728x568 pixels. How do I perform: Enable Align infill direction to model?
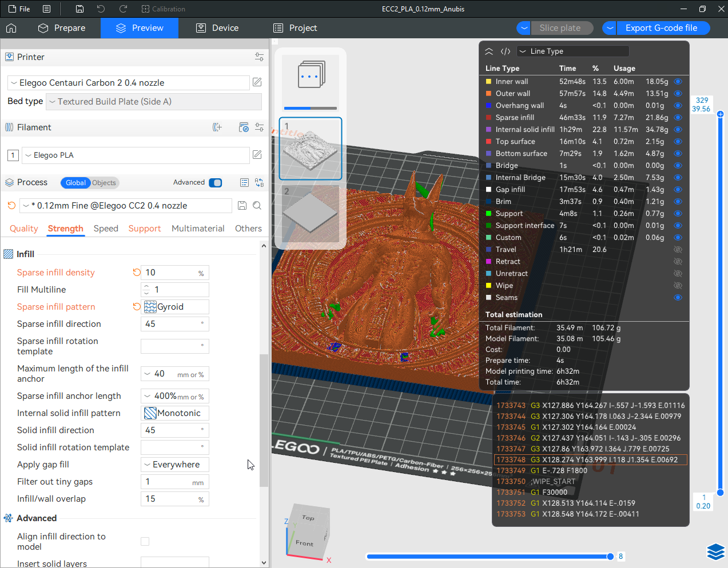[x=145, y=541]
